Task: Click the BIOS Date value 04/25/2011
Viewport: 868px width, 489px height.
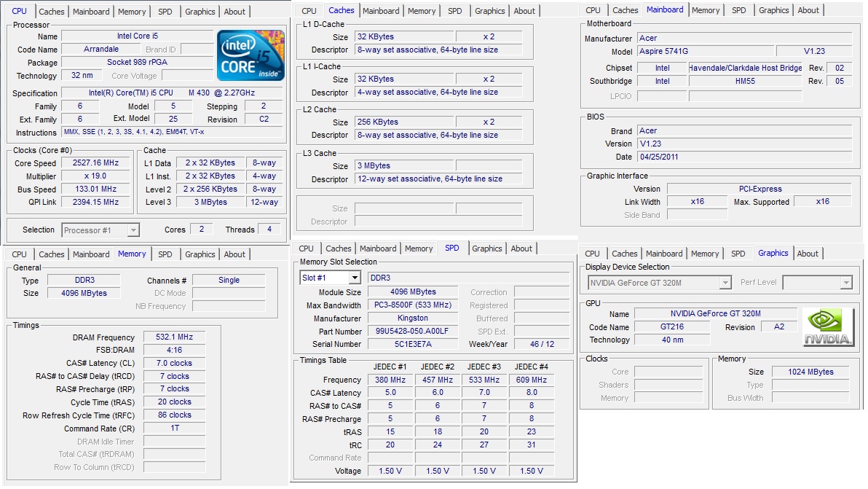Action: pos(744,157)
